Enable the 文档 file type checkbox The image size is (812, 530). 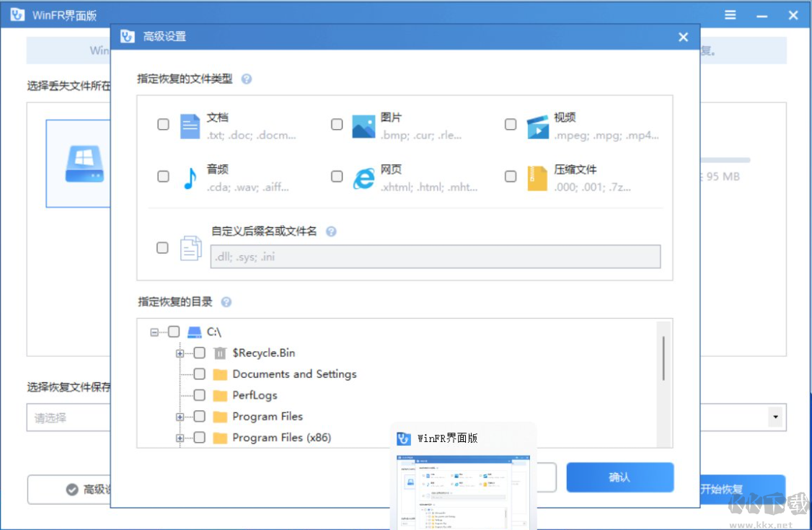163,124
